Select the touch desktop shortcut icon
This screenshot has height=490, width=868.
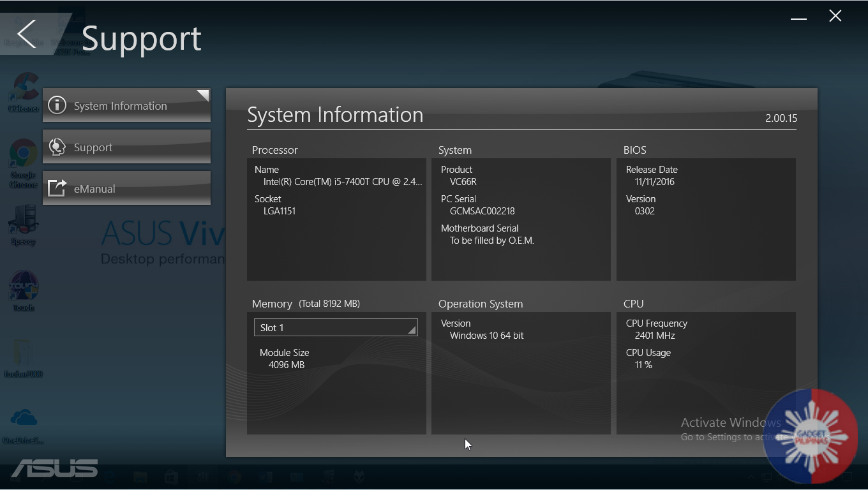click(24, 290)
